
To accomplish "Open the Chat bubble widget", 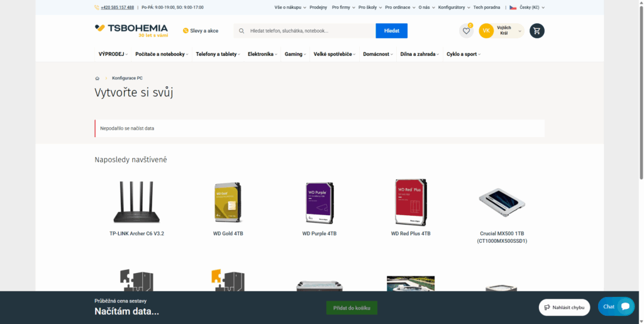I will coord(616,306).
